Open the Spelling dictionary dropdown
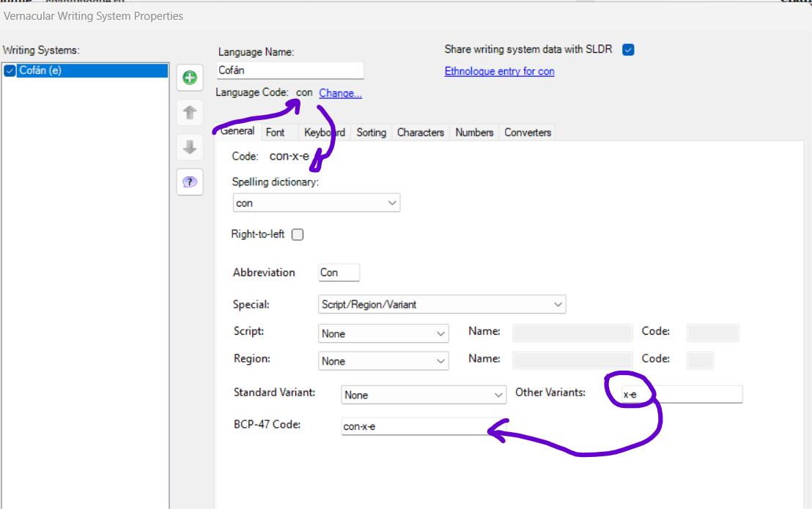The height and width of the screenshot is (509, 812). [317, 203]
